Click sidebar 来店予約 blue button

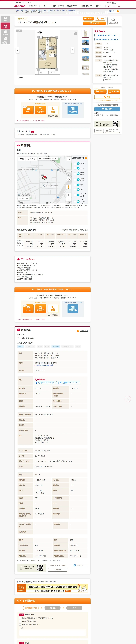click(x=107, y=109)
